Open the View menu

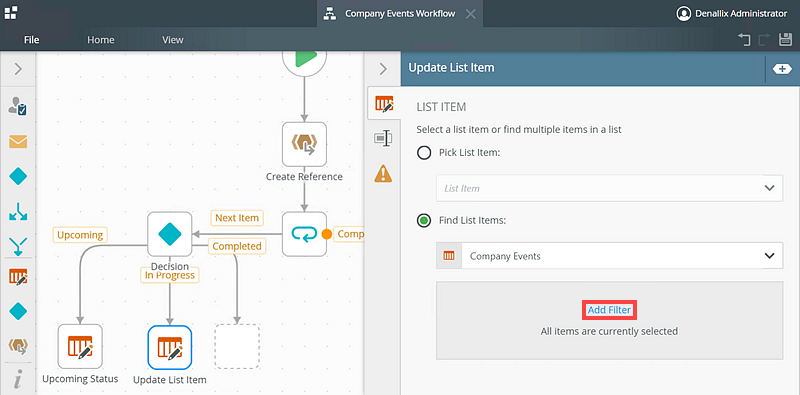(x=172, y=40)
